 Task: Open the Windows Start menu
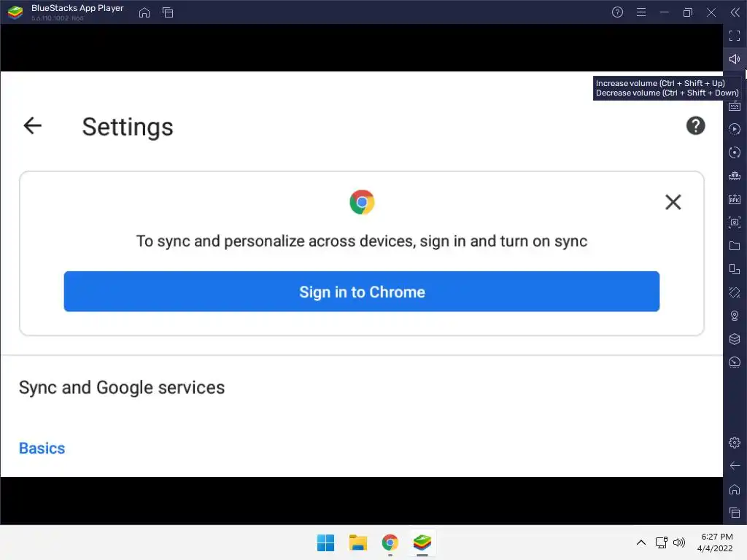coord(326,542)
